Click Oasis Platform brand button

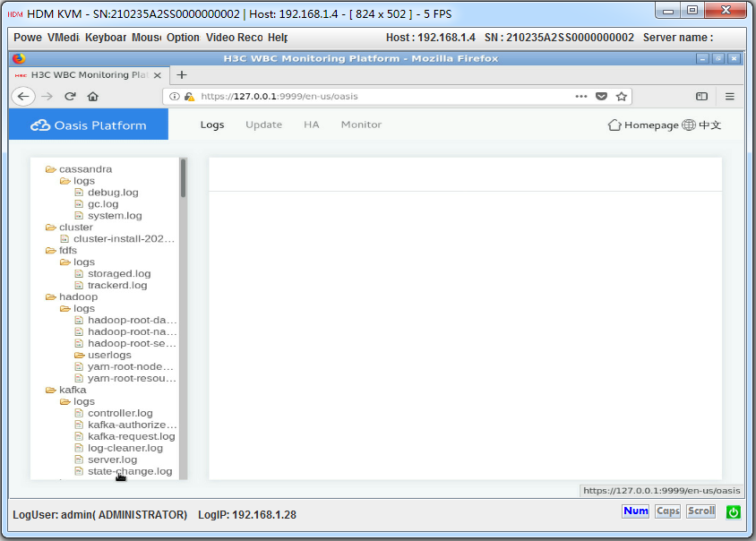tap(89, 125)
